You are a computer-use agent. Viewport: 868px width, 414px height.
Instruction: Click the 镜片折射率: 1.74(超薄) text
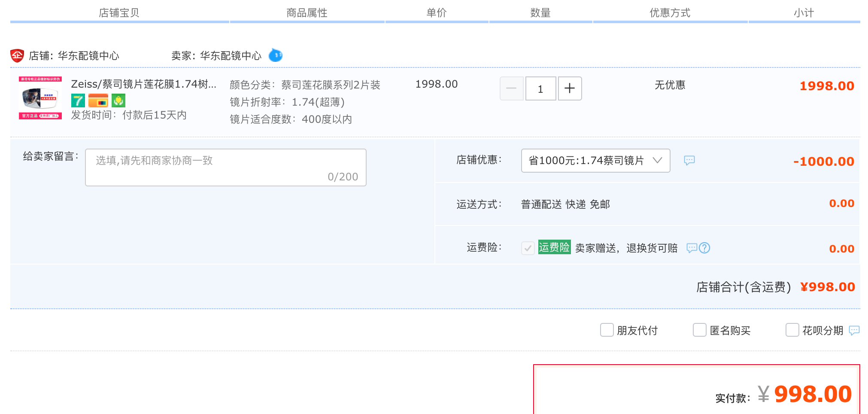click(287, 102)
